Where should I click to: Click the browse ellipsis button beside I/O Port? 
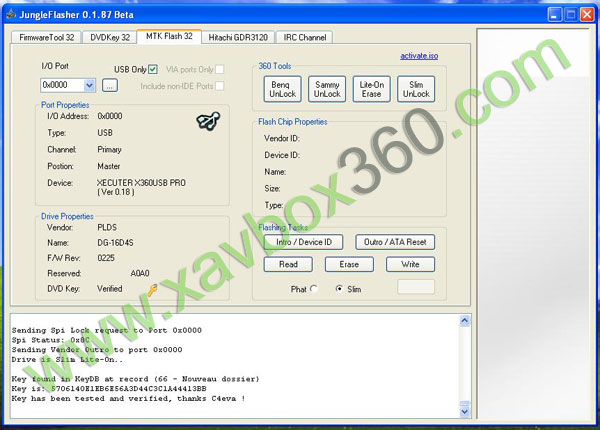110,85
